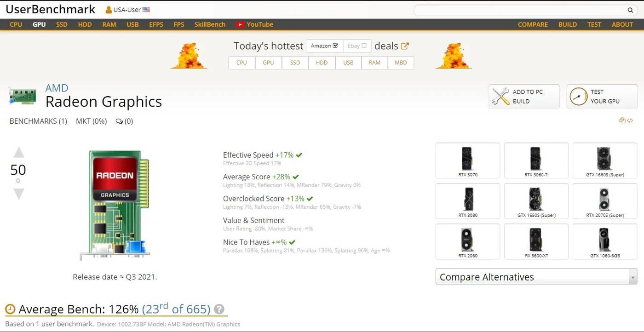Click the search magnifier icon

tap(630, 10)
